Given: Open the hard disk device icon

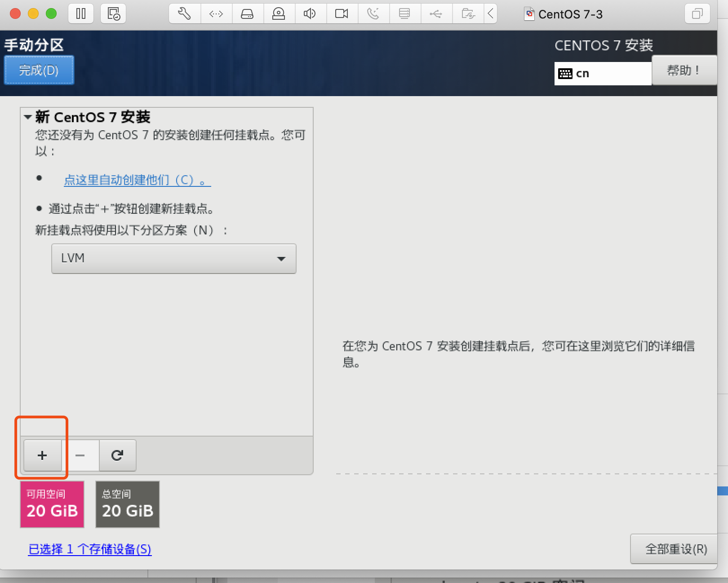Looking at the screenshot, I should pyautogui.click(x=248, y=14).
